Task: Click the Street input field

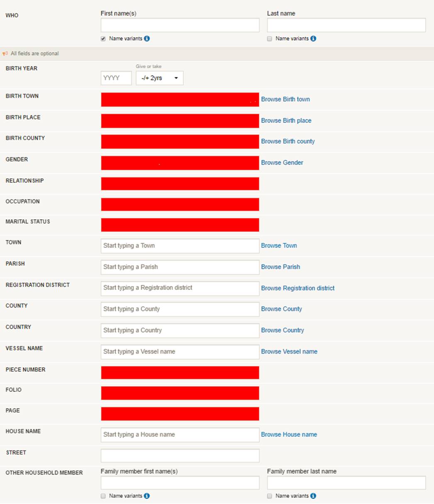Action: click(x=180, y=455)
